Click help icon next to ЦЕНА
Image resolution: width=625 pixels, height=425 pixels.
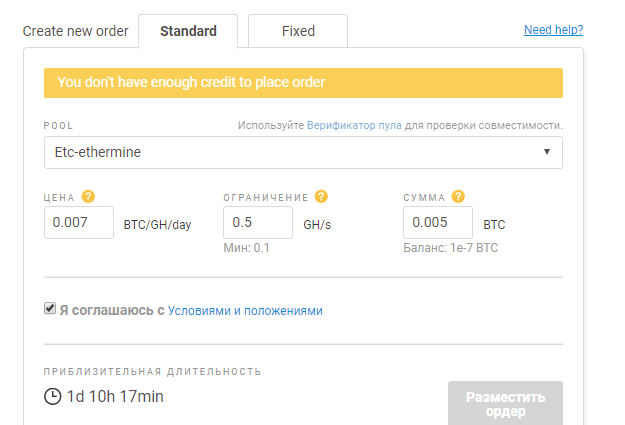88,197
